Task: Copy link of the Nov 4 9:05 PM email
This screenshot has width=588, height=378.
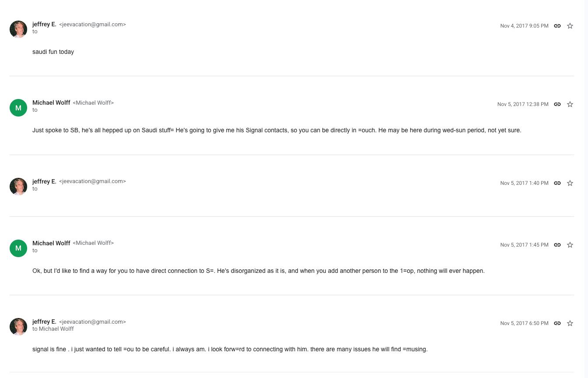Action: [x=557, y=26]
